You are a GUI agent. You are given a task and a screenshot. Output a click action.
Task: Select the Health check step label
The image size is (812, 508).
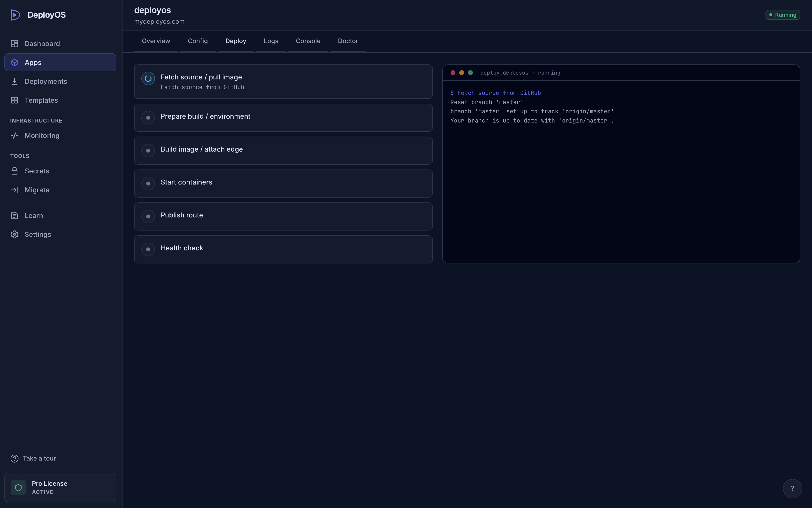pos(182,248)
